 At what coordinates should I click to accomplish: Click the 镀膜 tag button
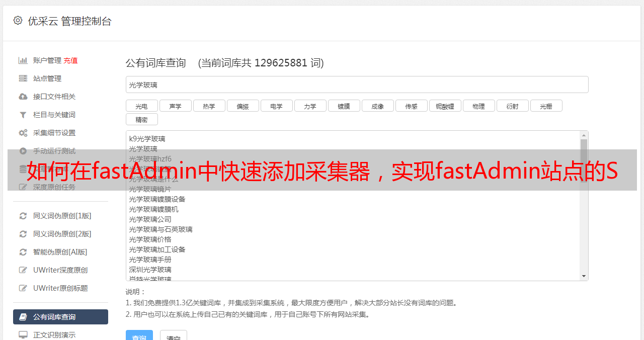point(344,106)
